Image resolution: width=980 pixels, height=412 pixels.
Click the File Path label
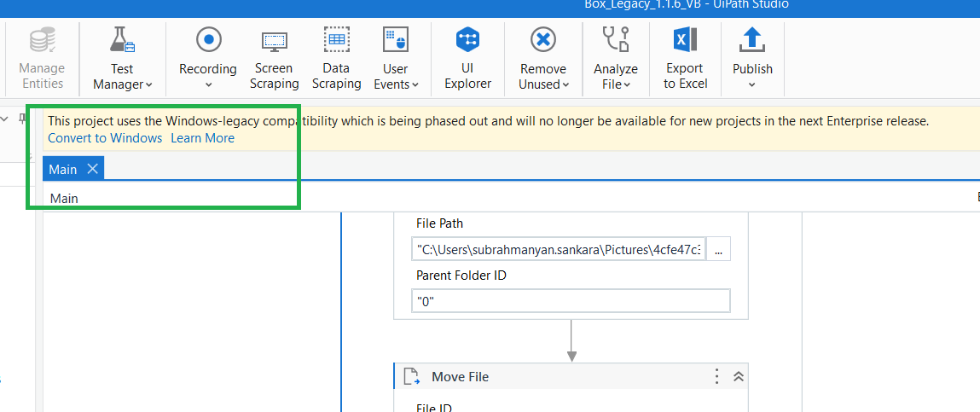click(440, 223)
